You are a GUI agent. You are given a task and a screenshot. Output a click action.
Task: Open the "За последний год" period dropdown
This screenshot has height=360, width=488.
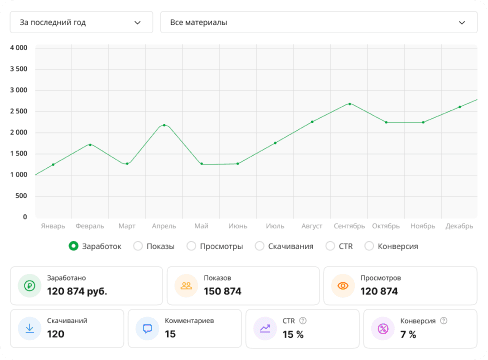81,22
